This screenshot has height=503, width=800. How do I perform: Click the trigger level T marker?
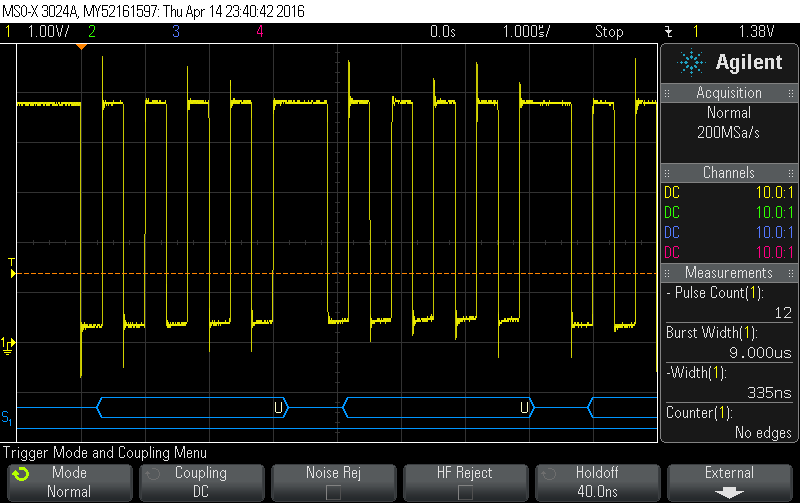tap(11, 265)
